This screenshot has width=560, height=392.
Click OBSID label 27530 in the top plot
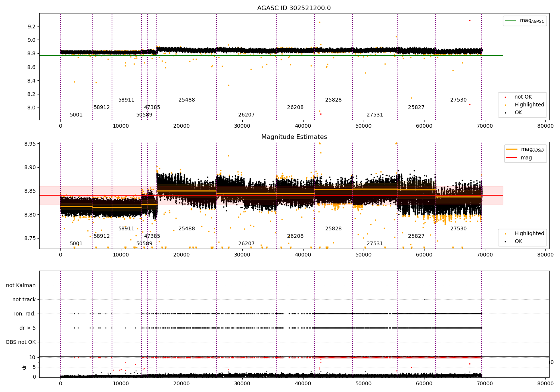coord(458,100)
